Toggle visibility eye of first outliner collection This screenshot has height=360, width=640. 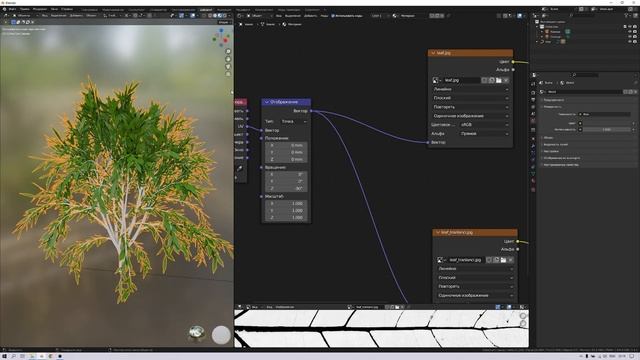[x=629, y=27]
